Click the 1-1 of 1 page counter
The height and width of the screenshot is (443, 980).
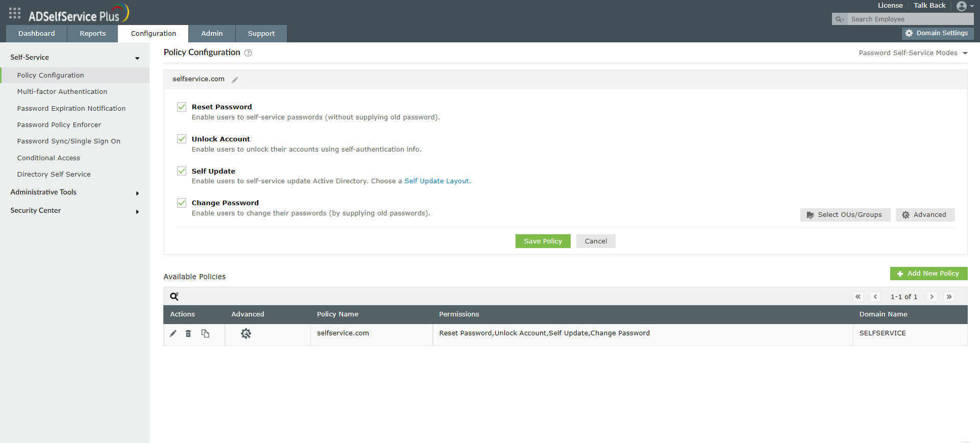click(904, 297)
